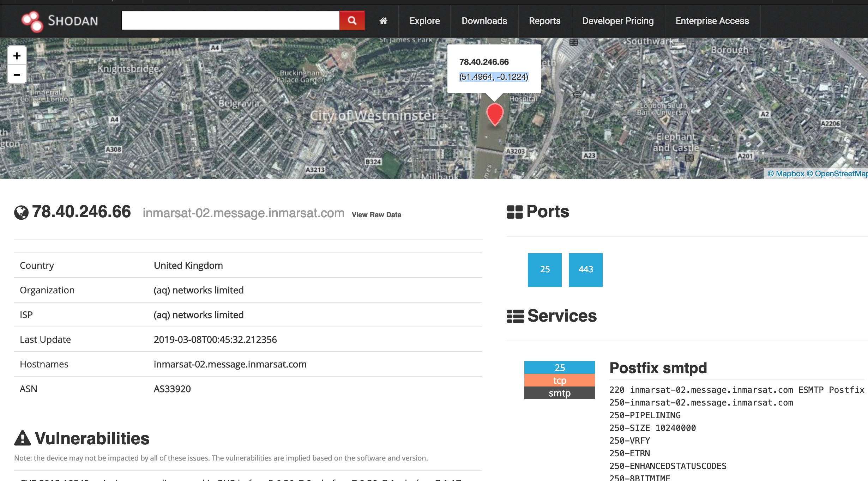The width and height of the screenshot is (868, 481).
Task: Go to the home icon in navbar
Action: pos(384,21)
